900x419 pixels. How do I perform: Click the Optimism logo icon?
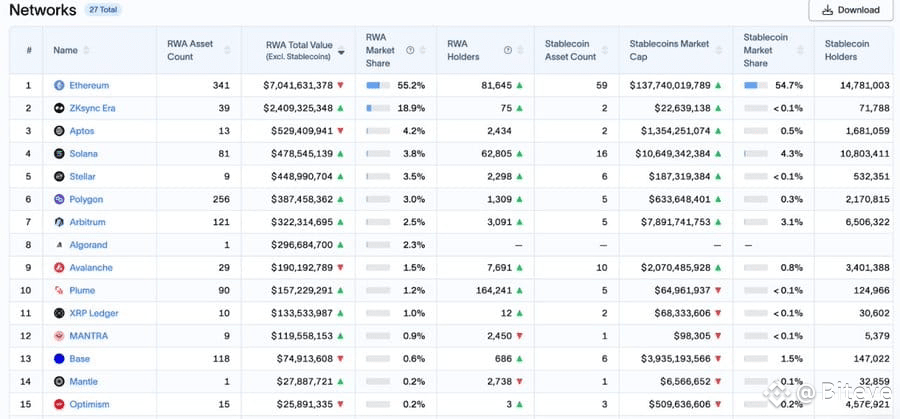[59, 405]
